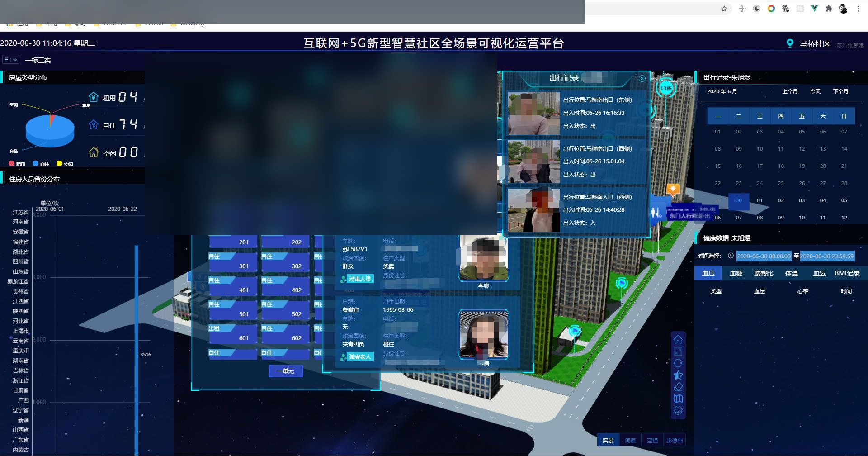Select the 血压 health tab
Viewport: 868px width, 456px height.
tap(708, 273)
